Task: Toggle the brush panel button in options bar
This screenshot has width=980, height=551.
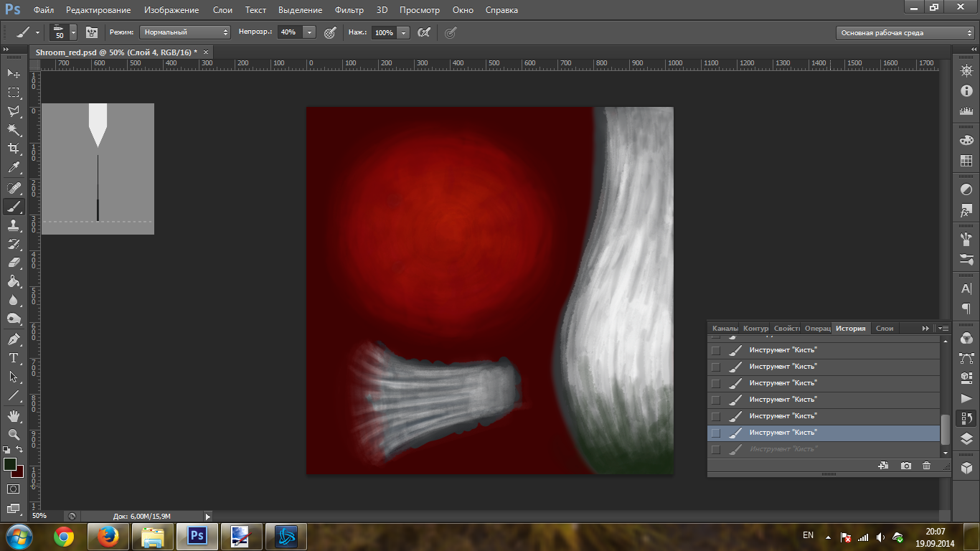Action: tap(92, 32)
